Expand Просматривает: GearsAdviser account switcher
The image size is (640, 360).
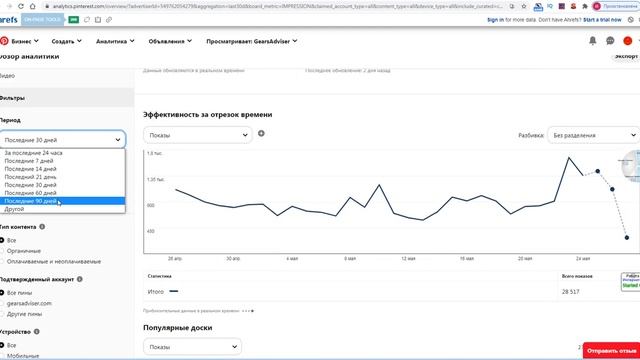point(251,41)
